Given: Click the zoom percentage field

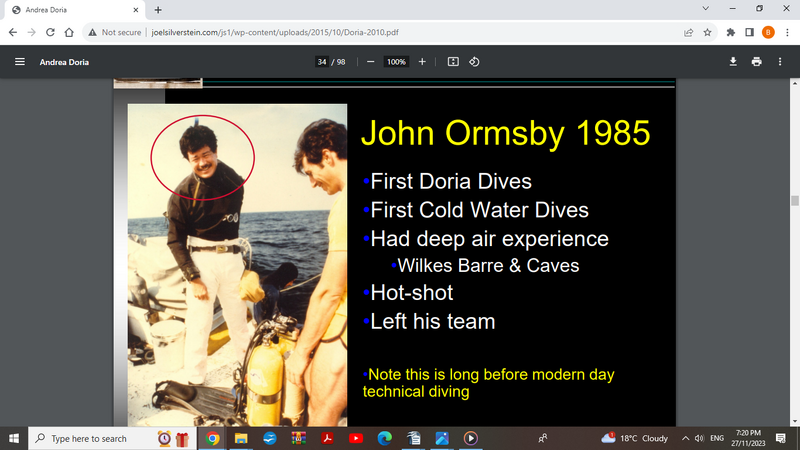Looking at the screenshot, I should click(x=396, y=61).
